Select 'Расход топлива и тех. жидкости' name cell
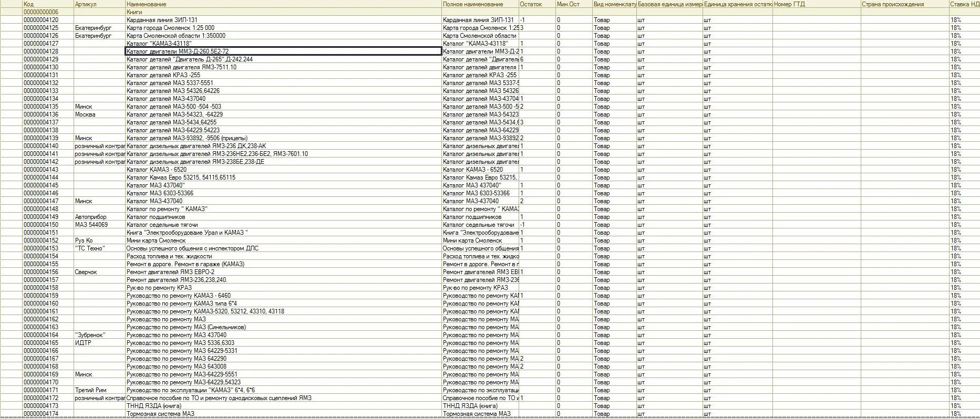 (x=283, y=256)
